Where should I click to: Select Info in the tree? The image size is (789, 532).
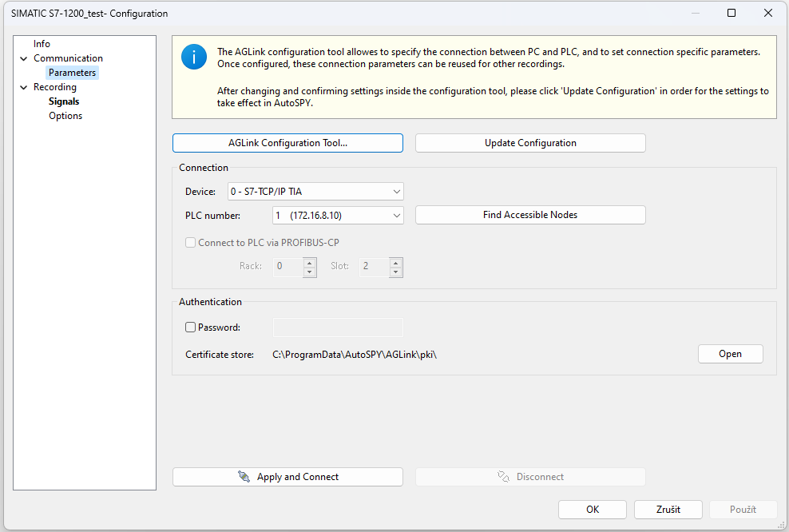42,44
